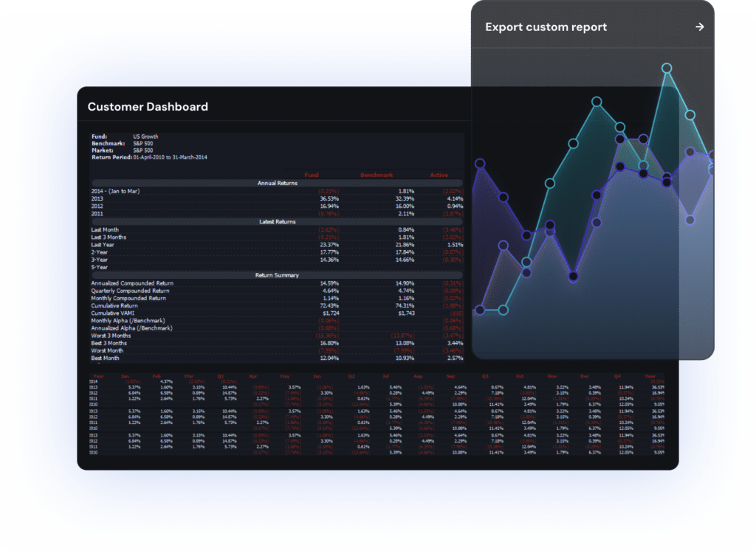
Task: Select the $1,724 Cumulative VAMI value
Action: click(x=331, y=313)
